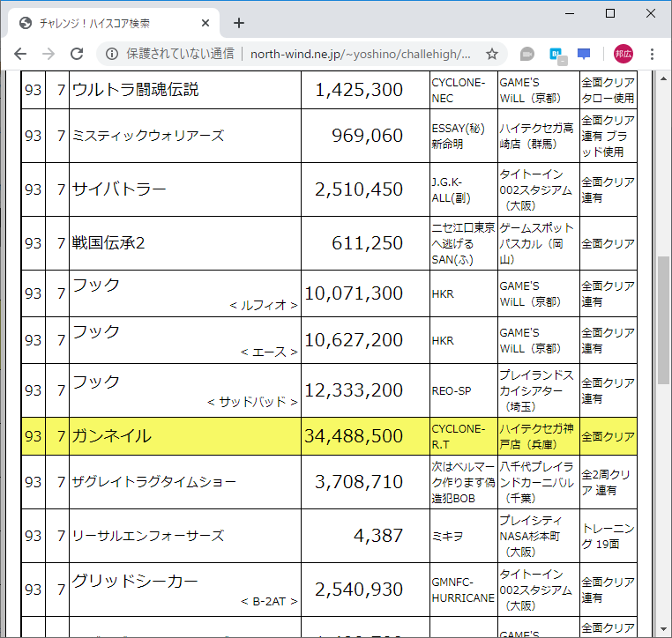Open the red profile avatar
The width and height of the screenshot is (672, 638).
tap(623, 54)
